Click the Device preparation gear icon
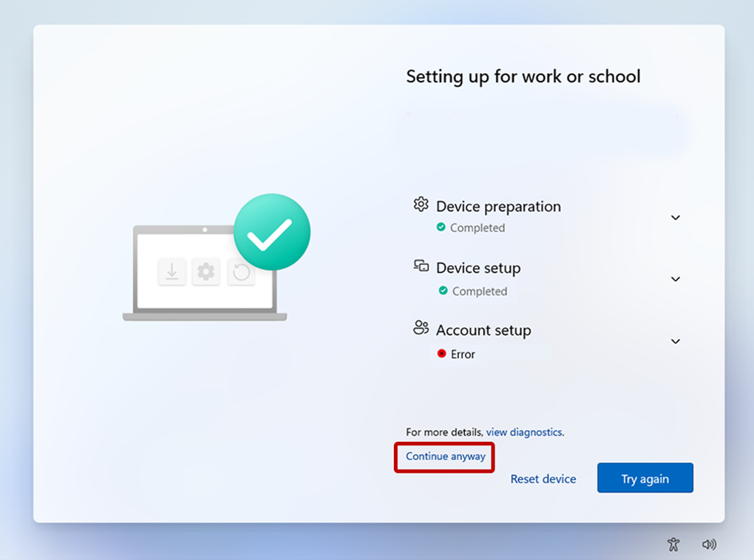Viewport: 754px width, 560px height. click(x=421, y=205)
